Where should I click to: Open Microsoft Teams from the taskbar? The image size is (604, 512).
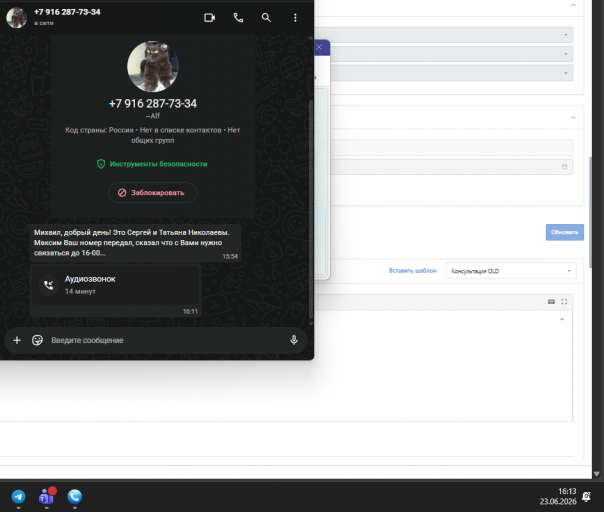click(x=47, y=496)
